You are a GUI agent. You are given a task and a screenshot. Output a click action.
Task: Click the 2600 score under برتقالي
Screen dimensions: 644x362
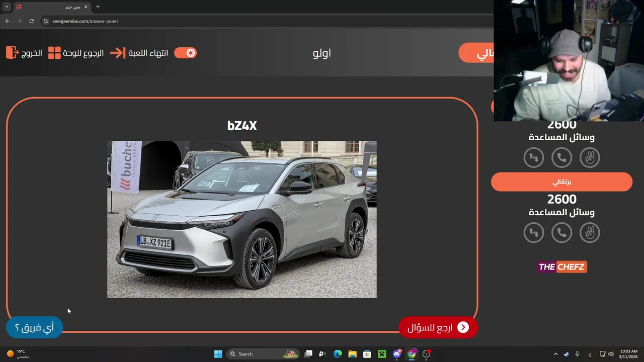[x=561, y=200]
